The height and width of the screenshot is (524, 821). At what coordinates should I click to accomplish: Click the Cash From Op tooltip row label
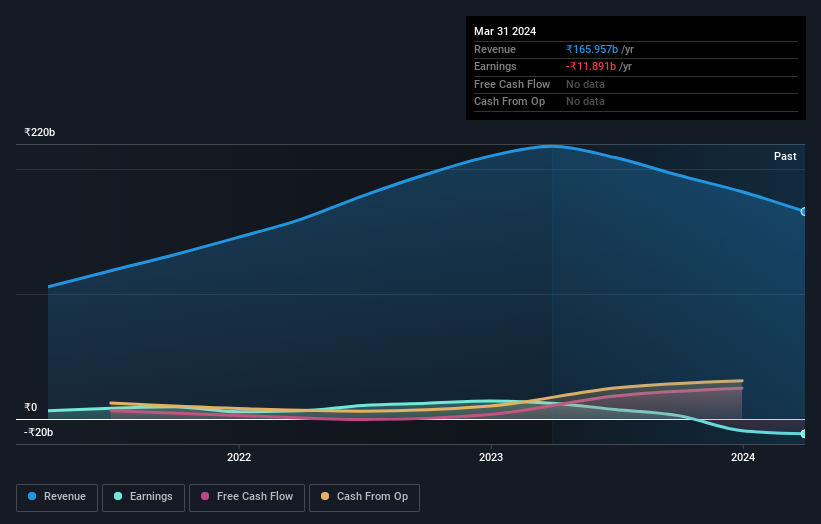[x=509, y=102]
